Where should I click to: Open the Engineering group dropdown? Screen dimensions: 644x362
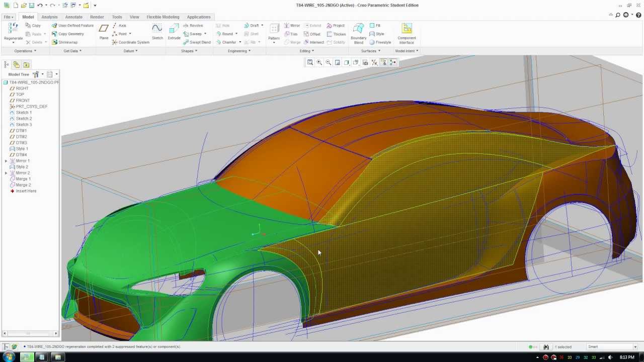click(239, 51)
